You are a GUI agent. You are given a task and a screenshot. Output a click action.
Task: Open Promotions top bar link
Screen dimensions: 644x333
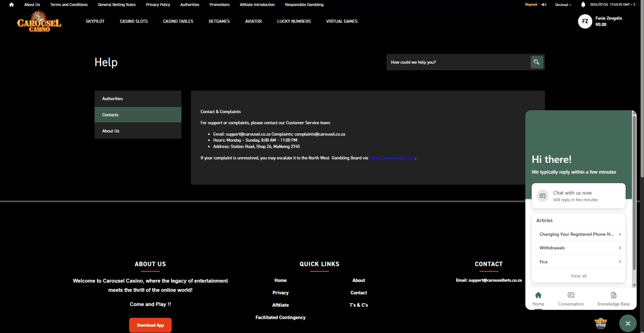point(219,5)
